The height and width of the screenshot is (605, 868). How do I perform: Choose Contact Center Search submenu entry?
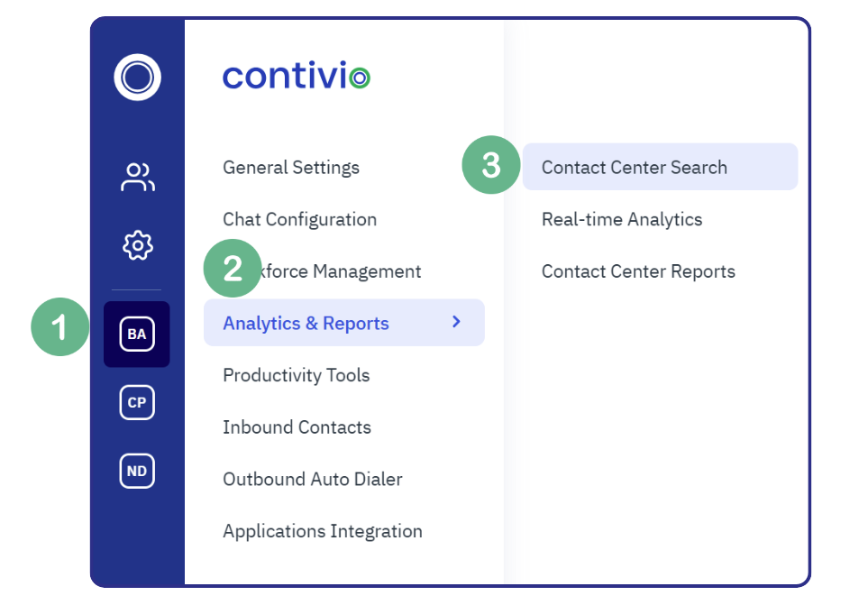pyautogui.click(x=660, y=167)
